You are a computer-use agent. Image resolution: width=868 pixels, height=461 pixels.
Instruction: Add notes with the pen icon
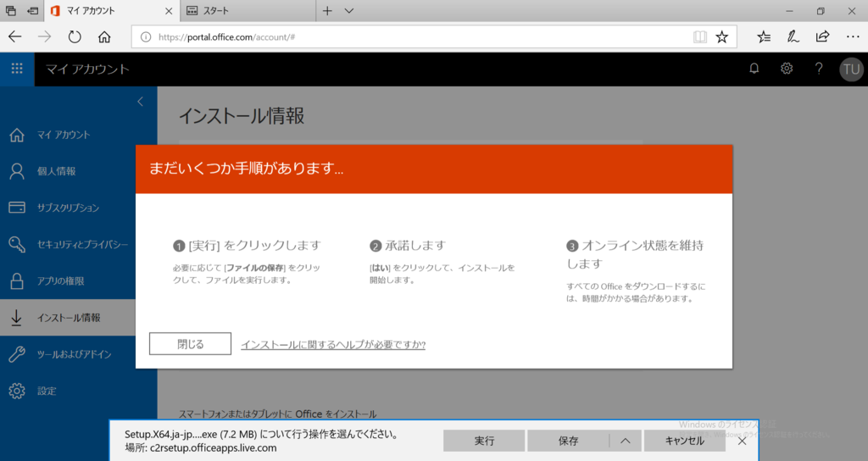pos(793,37)
